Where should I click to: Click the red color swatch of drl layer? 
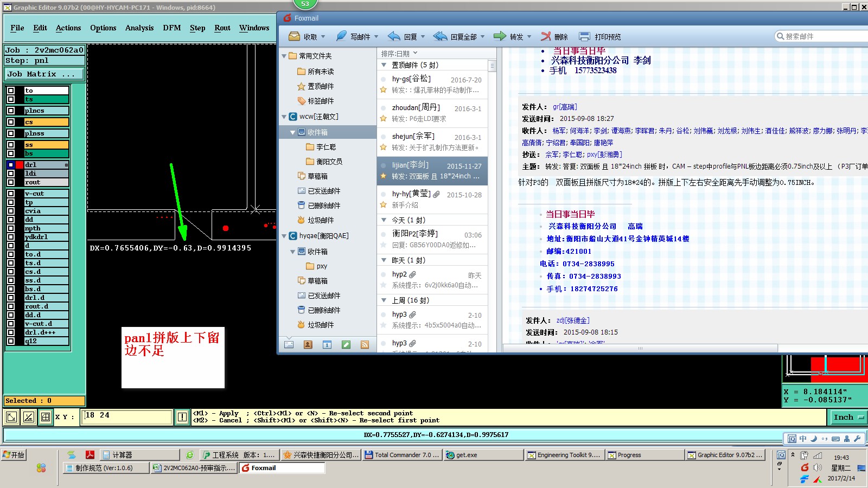[20, 165]
